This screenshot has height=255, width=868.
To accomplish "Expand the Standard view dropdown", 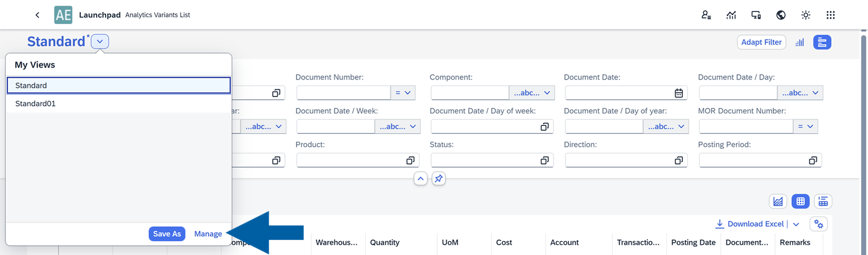I will coord(100,42).
